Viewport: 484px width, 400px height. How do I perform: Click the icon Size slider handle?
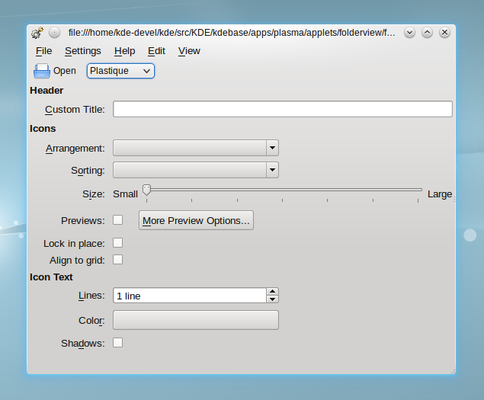(x=147, y=190)
